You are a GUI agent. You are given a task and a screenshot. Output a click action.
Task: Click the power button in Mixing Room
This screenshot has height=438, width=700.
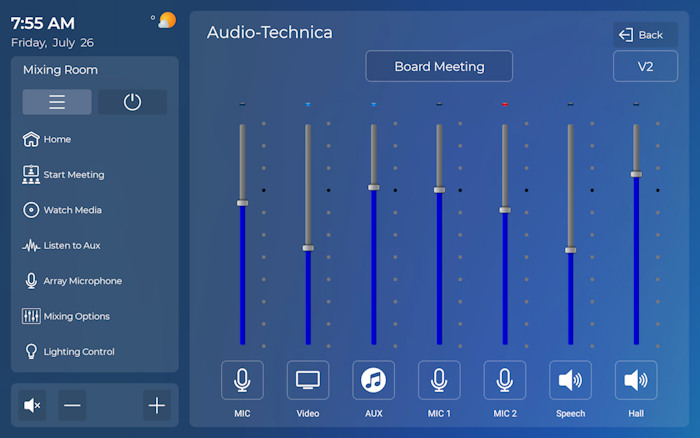132,102
